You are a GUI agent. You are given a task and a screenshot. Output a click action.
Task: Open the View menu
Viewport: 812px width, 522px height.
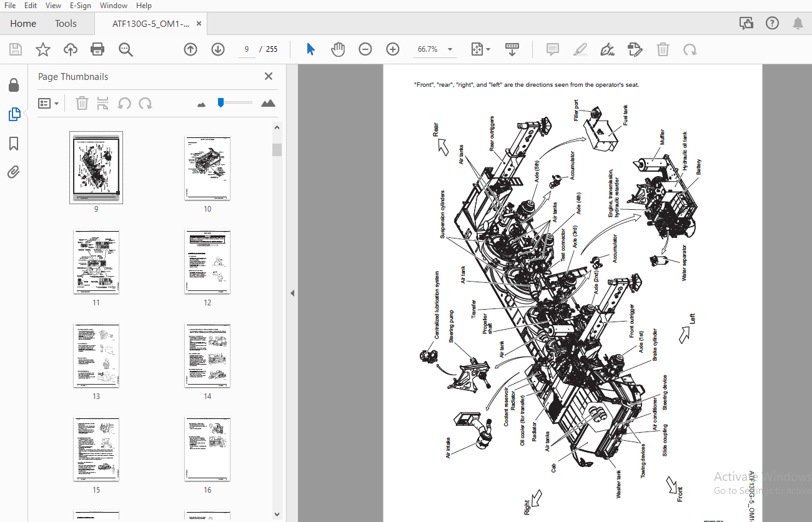[54, 6]
